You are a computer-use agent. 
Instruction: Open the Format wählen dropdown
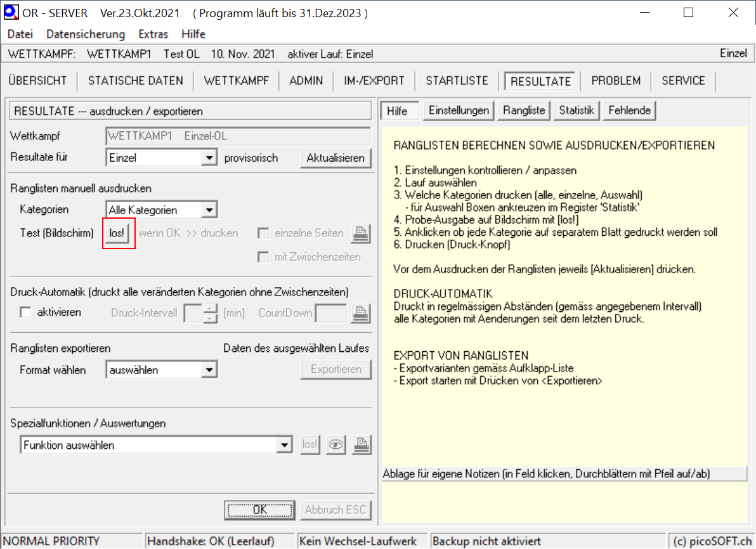(x=209, y=370)
